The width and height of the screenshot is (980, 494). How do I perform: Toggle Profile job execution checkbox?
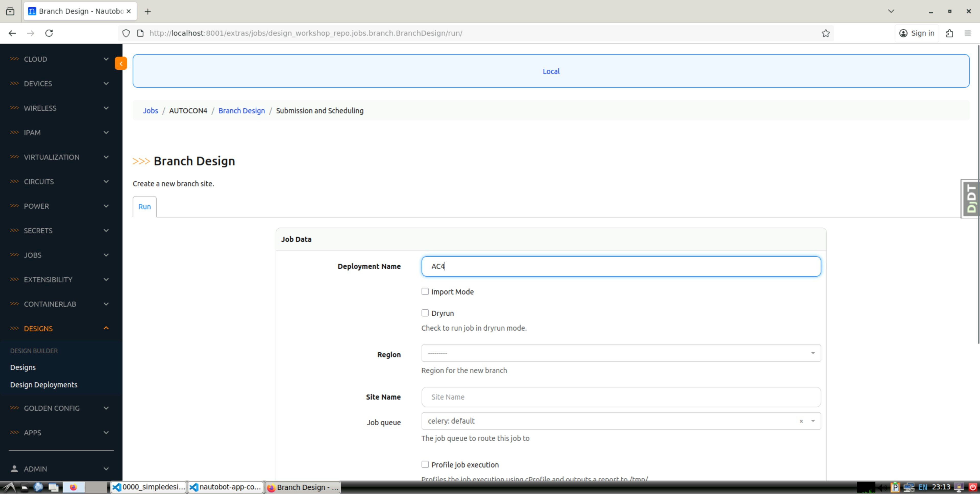[x=425, y=464]
